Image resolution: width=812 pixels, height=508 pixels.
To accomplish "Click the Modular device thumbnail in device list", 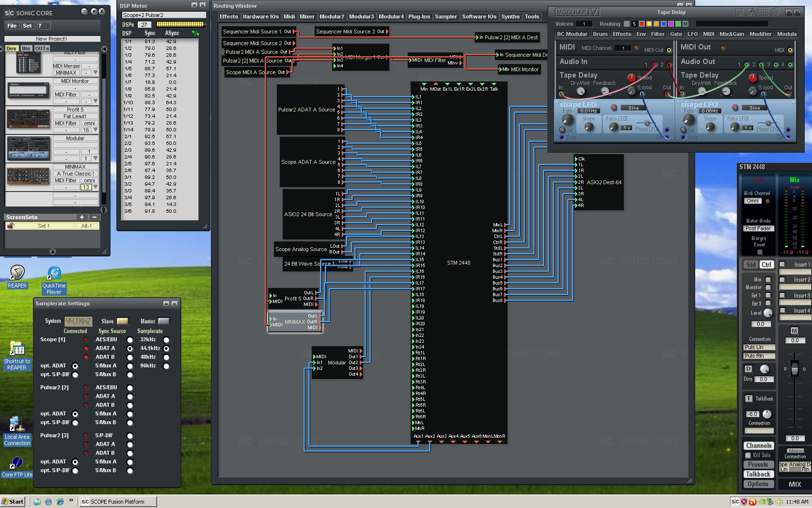I will (29, 148).
